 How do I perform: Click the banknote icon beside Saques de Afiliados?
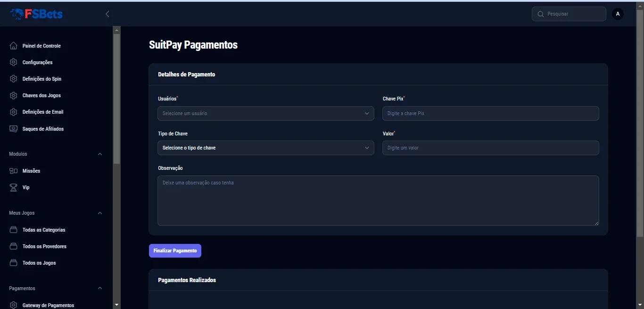click(x=14, y=129)
